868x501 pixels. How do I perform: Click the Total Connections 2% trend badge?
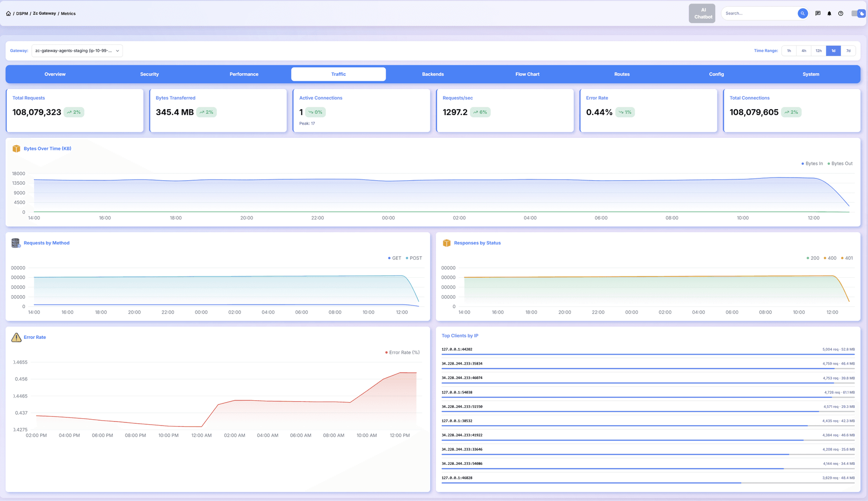coord(791,112)
